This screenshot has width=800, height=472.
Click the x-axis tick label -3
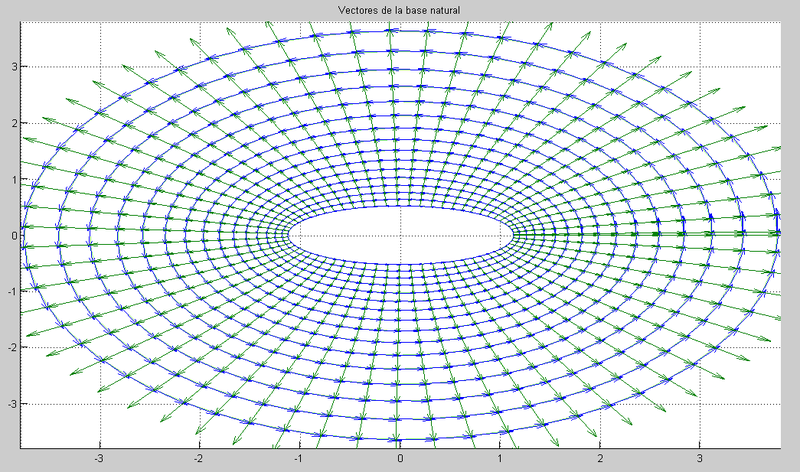point(99,458)
